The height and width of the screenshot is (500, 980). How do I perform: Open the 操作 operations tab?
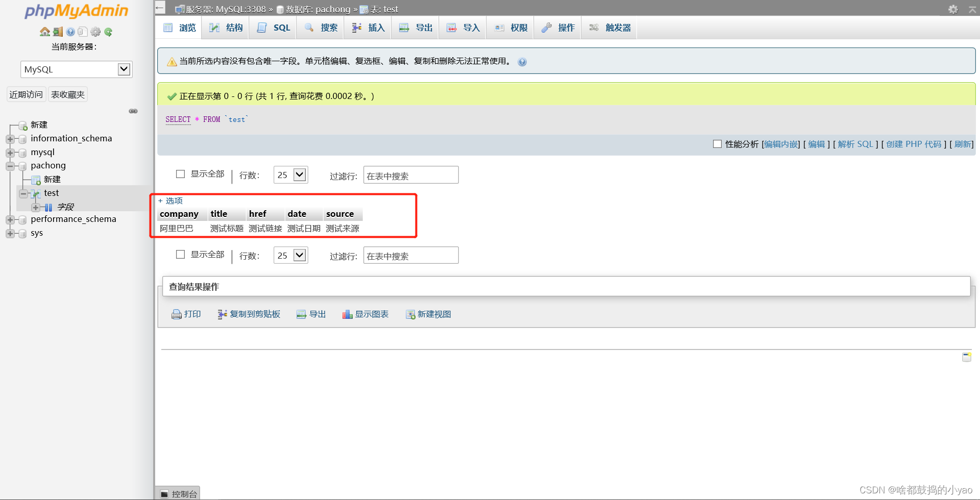pyautogui.click(x=558, y=28)
